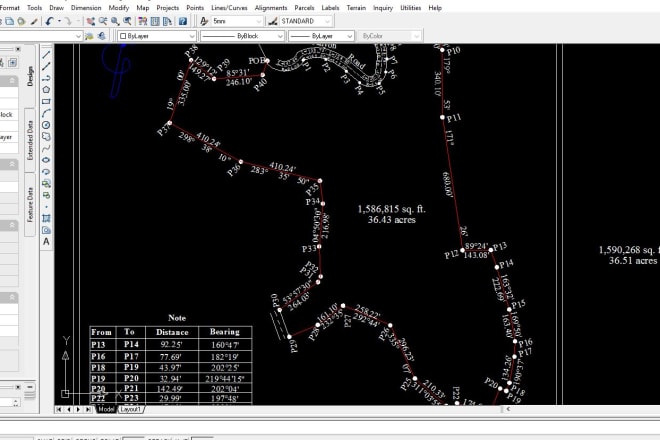Select the Circle tool
660x440 pixels.
(46, 125)
